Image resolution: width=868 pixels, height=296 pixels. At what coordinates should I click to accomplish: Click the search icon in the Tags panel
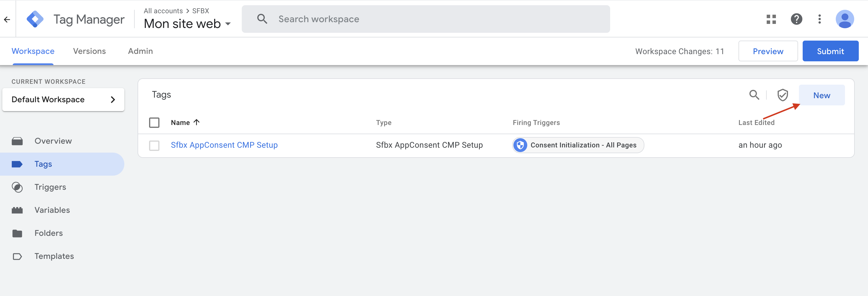coord(754,95)
